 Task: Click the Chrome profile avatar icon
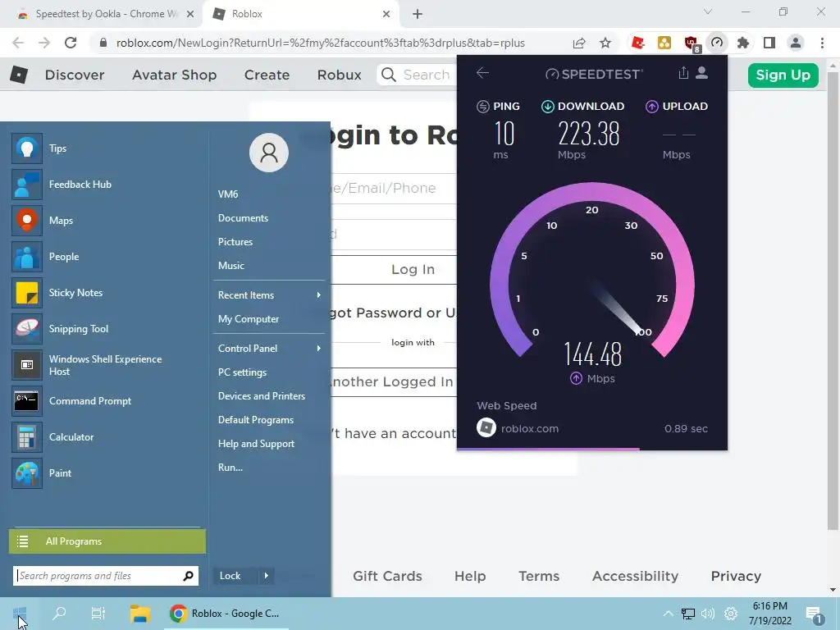pyautogui.click(x=796, y=43)
